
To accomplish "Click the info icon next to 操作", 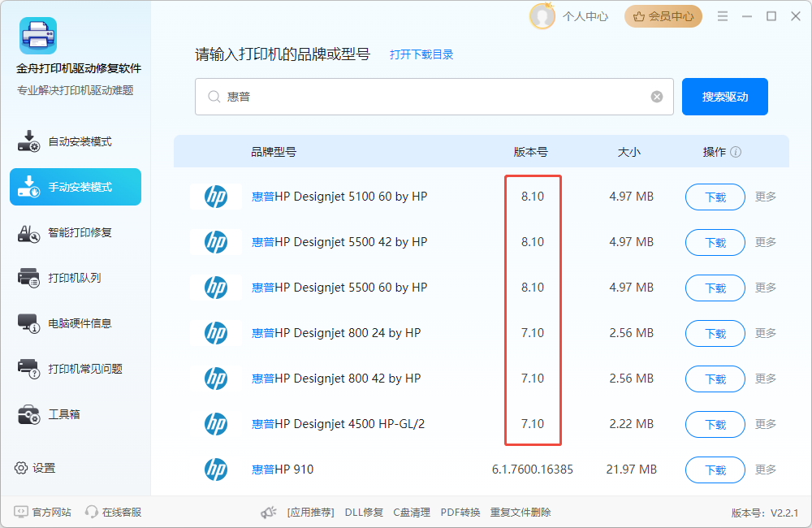I will [736, 152].
